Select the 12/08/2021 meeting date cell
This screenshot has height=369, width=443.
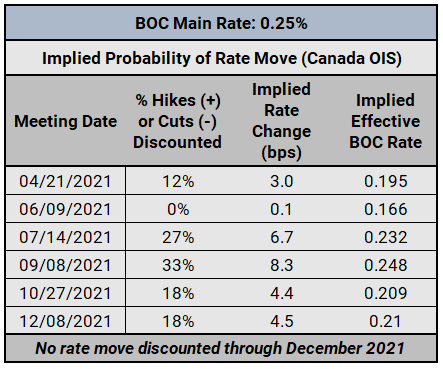(x=65, y=321)
